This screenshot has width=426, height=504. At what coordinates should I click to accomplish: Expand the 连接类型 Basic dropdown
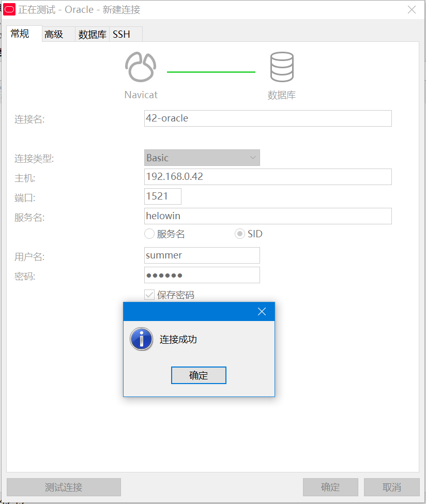[x=202, y=158]
